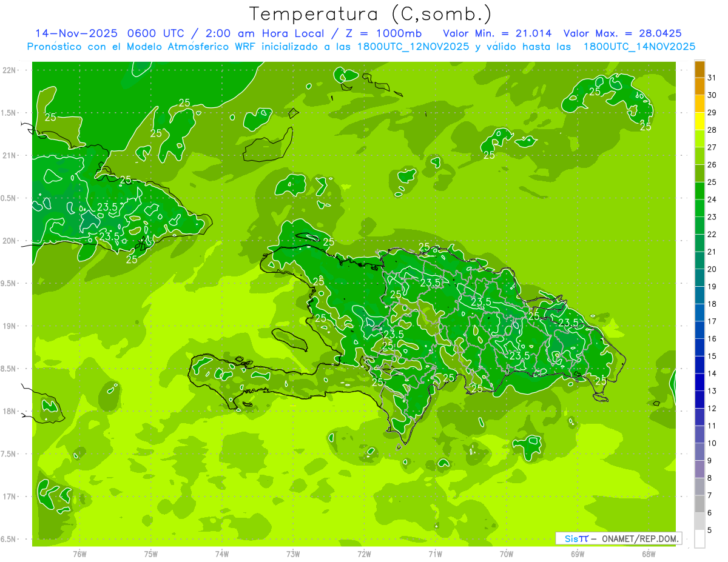Click the '9.5N' latitude axis label
Screen dimensions: 728x562
click(8, 283)
